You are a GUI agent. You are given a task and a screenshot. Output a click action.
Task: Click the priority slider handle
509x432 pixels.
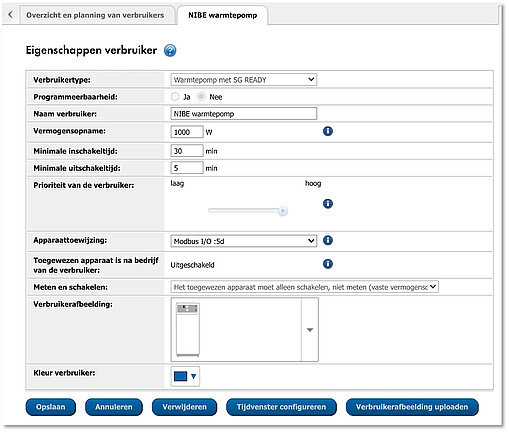[283, 211]
